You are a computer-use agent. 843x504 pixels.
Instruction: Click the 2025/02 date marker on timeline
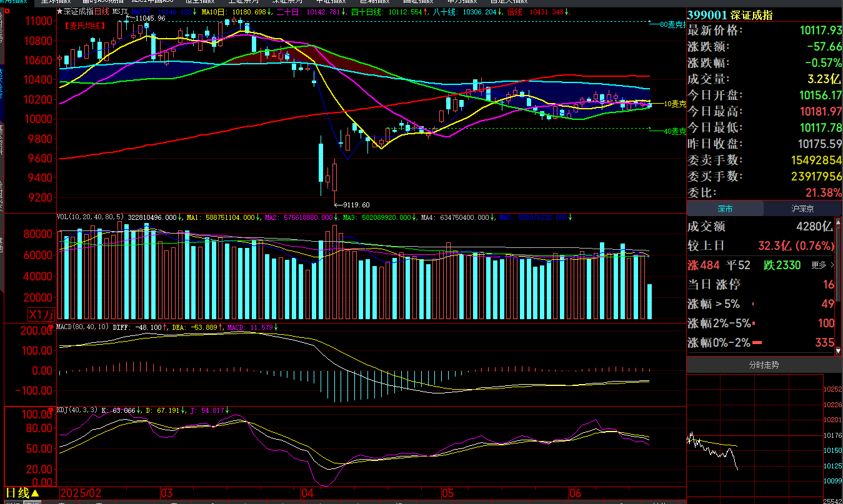tap(81, 493)
